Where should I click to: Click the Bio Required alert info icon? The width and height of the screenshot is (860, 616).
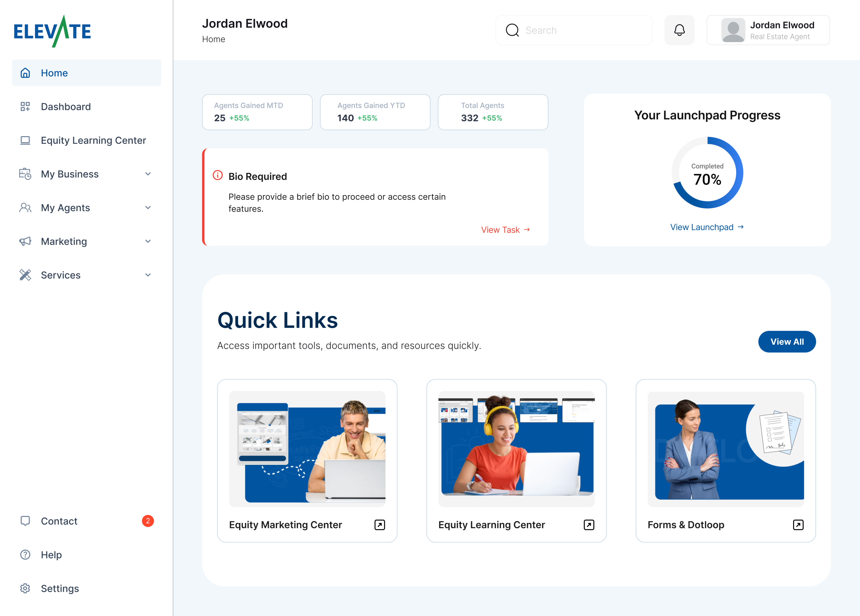tap(218, 175)
